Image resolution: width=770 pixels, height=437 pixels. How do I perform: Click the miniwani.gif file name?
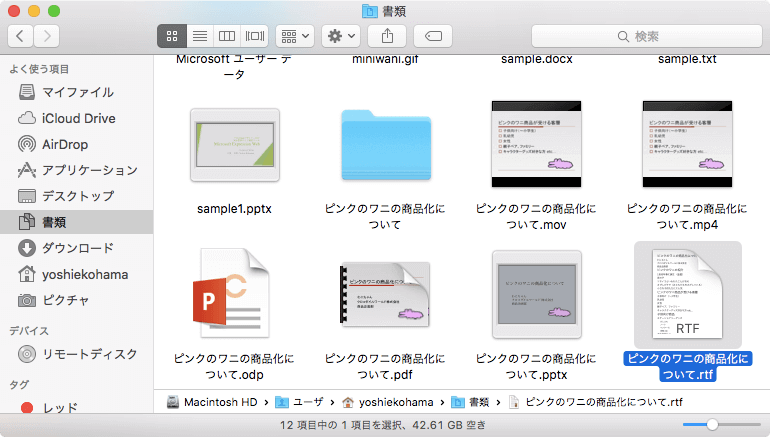click(x=385, y=59)
